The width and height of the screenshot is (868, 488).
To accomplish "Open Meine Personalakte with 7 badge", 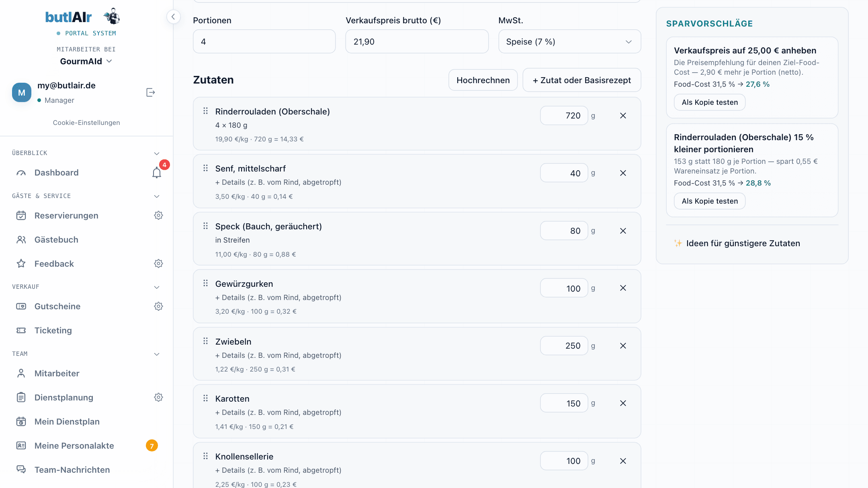I will pos(74,446).
